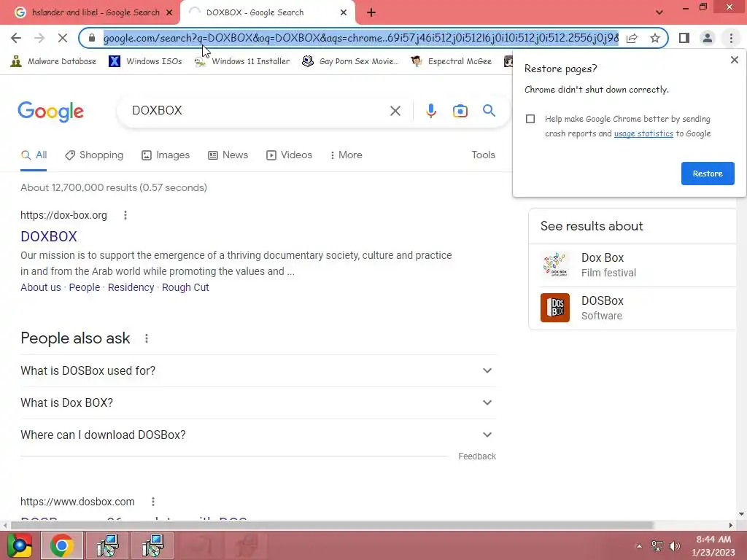Click the Google search input field

pos(258,111)
